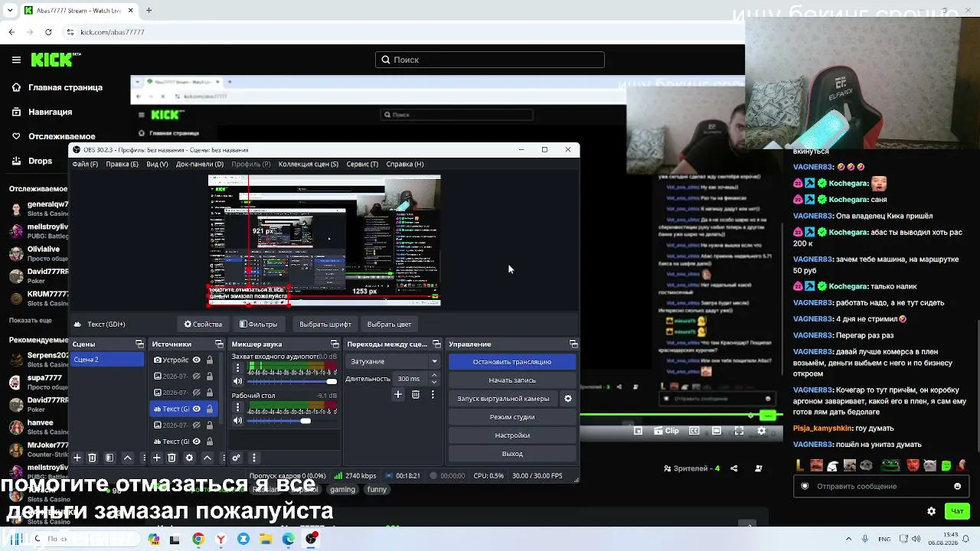Open OBS Правка menu
Viewport: 980px width, 551px height.
tap(122, 164)
